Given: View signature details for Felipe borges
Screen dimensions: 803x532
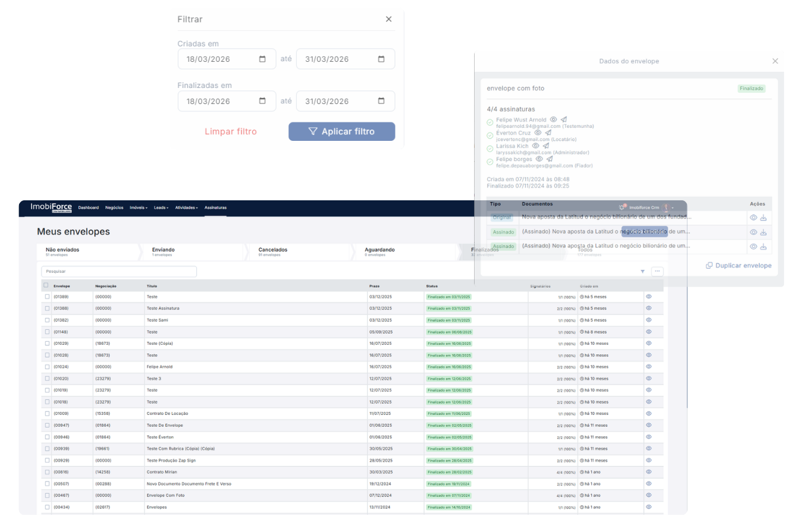Looking at the screenshot, I should pos(539,159).
